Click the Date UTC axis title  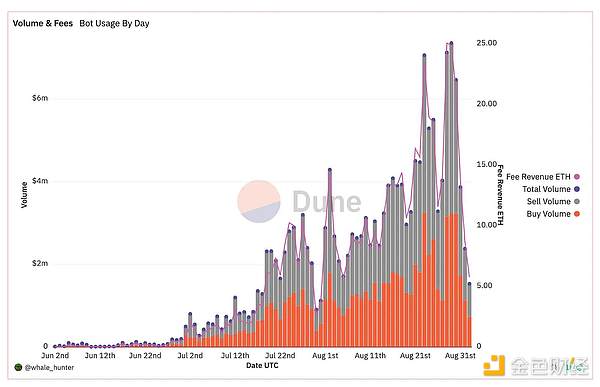coord(262,366)
